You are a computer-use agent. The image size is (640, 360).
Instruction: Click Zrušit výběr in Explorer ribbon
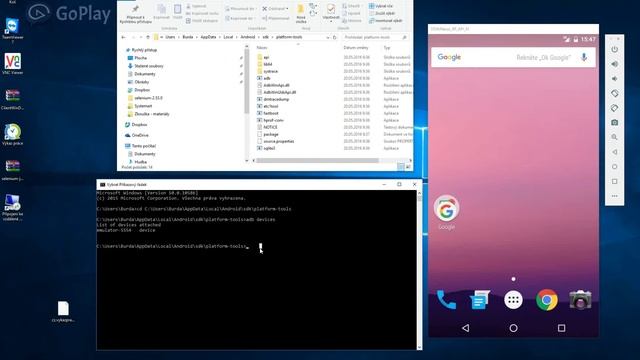[x=382, y=13]
